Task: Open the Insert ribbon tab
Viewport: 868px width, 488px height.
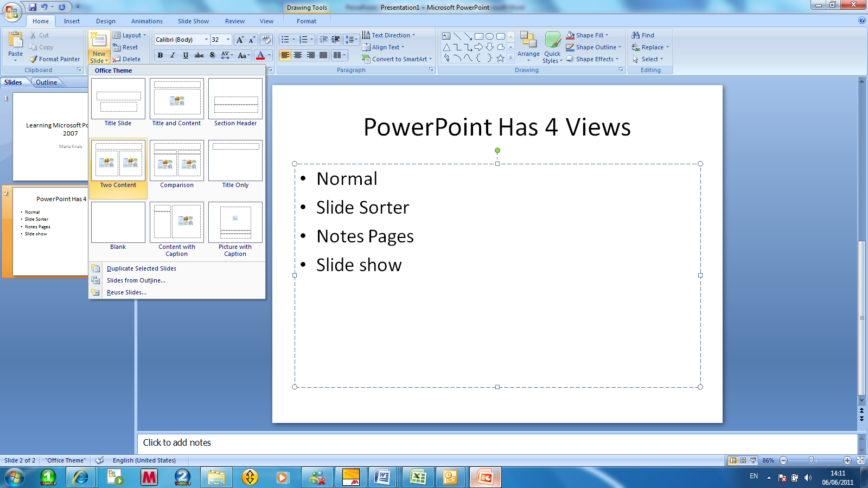Action: coord(72,21)
